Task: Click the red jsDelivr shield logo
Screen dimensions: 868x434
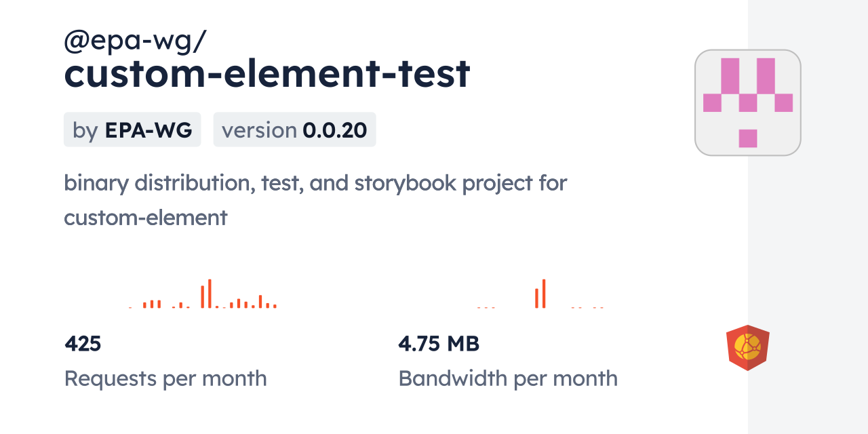Action: [747, 348]
